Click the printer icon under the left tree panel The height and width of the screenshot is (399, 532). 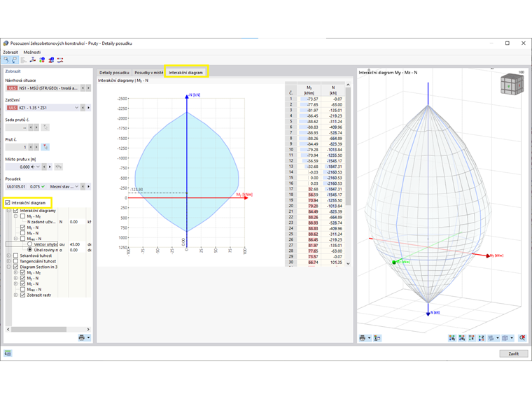point(82,337)
